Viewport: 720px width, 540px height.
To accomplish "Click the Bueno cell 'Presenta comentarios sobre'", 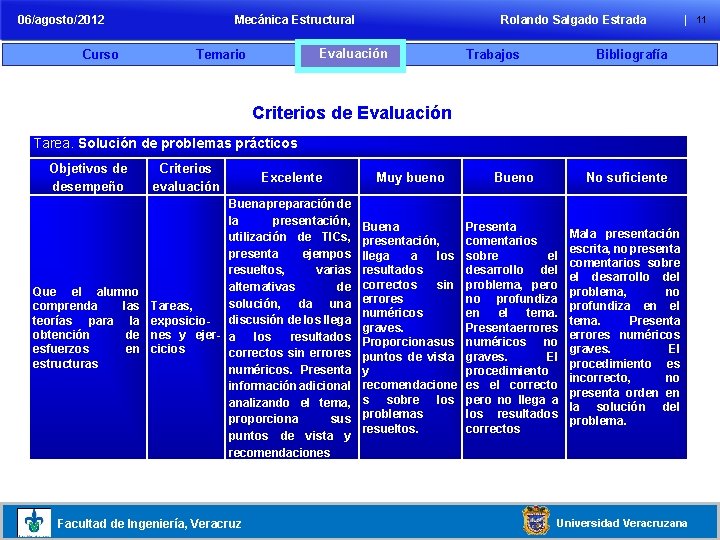I will tap(514, 327).
